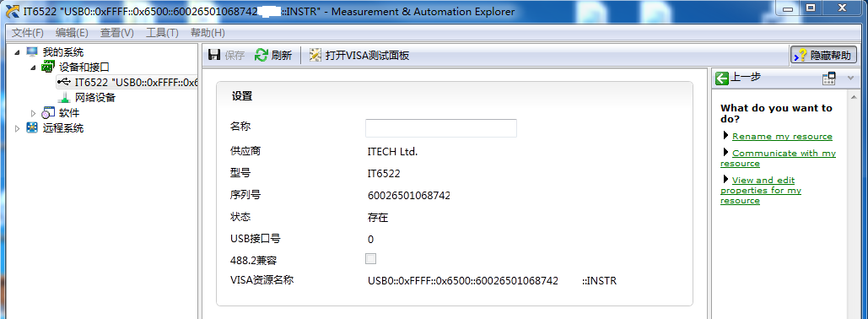This screenshot has width=868, height=319.
Task: Click the 设置 section heading
Action: click(242, 96)
